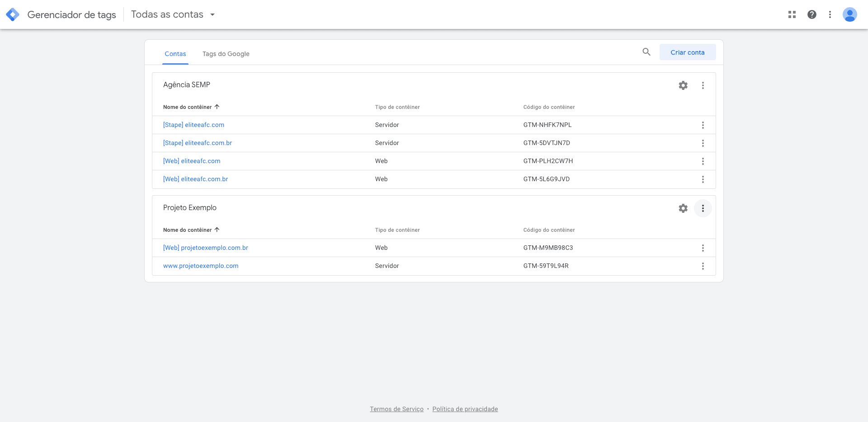Open the Política de privacidade link
This screenshot has height=422, width=868.
click(x=465, y=409)
